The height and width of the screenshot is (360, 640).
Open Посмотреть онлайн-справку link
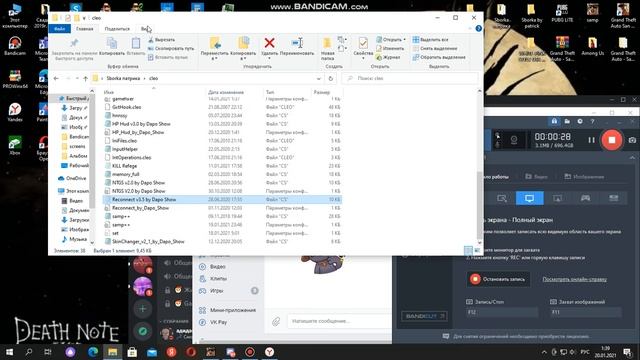point(574,279)
